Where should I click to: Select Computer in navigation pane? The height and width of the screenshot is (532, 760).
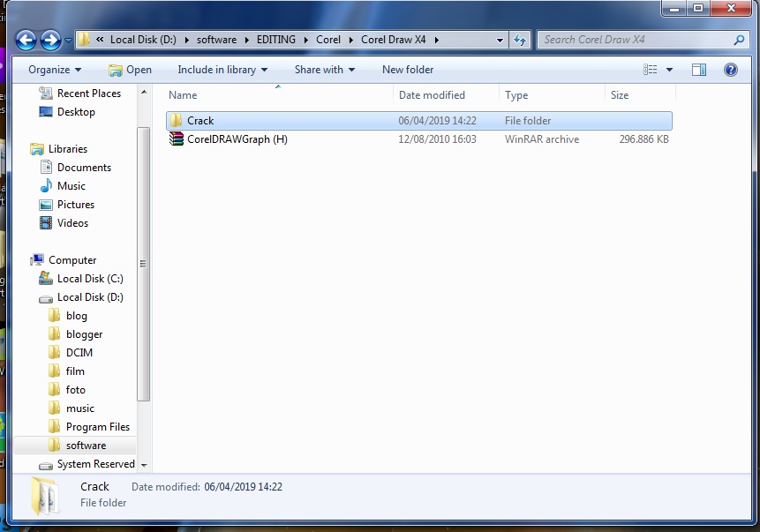coord(63,260)
